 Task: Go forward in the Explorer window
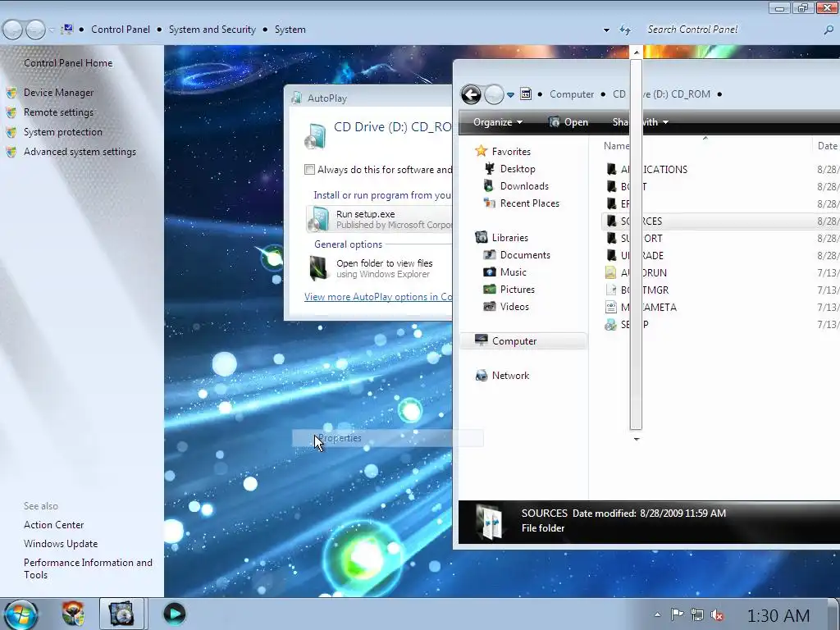point(494,95)
